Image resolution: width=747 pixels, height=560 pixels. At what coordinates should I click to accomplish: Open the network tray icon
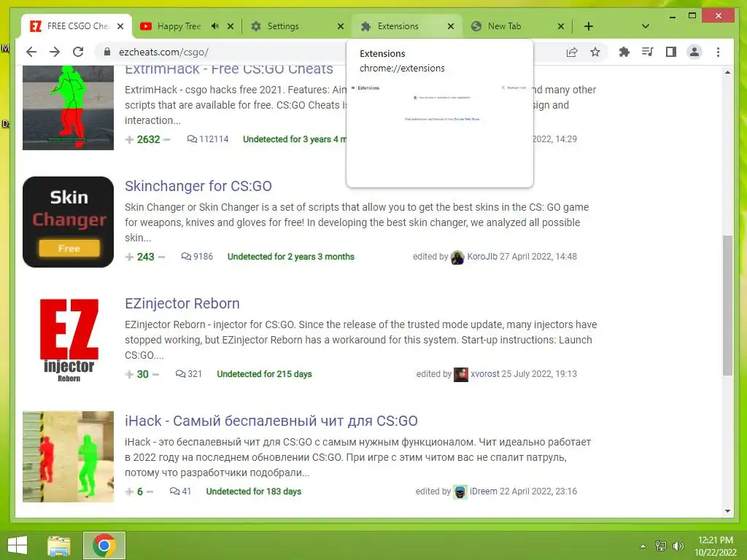tap(661, 546)
